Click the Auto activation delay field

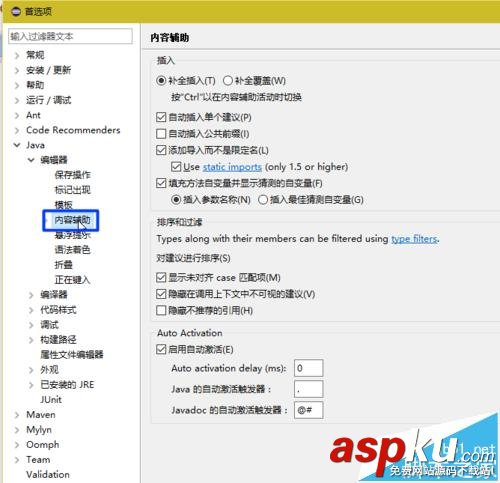coord(308,368)
